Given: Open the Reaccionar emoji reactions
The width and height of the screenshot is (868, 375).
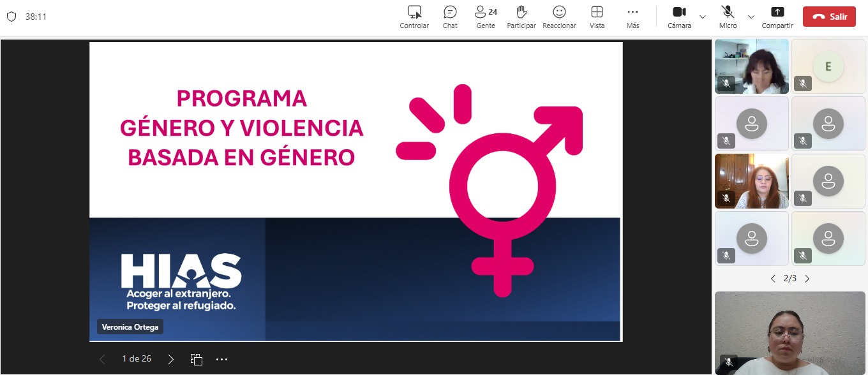Looking at the screenshot, I should tap(559, 13).
